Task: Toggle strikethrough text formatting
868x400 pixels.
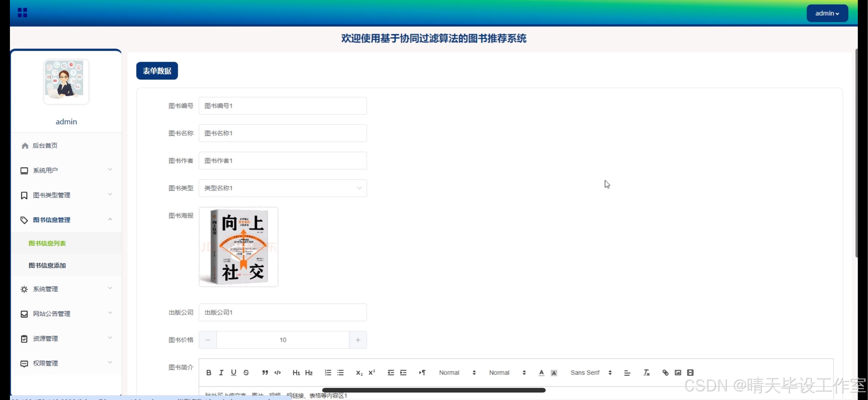Action: click(x=246, y=372)
